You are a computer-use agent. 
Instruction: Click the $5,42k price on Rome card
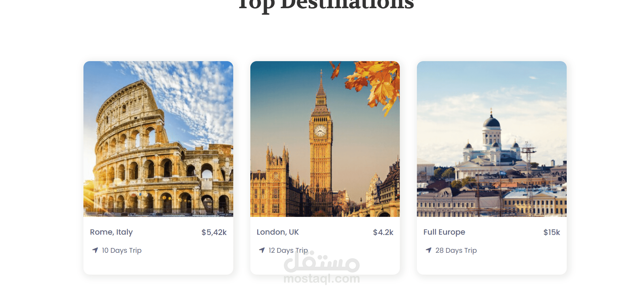point(214,233)
